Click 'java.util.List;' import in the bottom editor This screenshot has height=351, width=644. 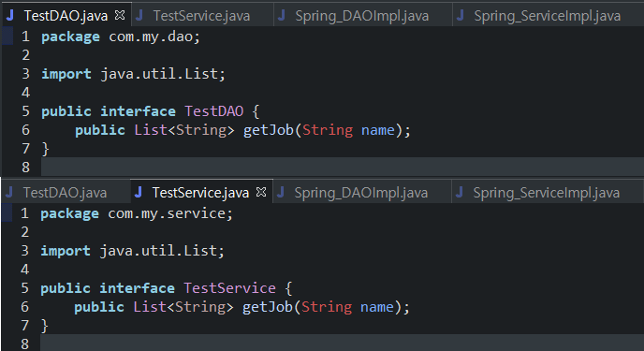pyautogui.click(x=162, y=251)
